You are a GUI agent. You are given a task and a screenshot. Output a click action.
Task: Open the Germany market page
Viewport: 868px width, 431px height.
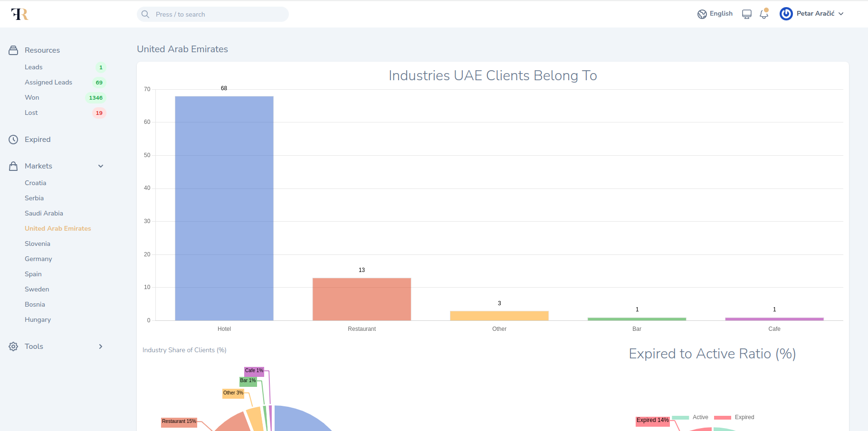point(38,259)
